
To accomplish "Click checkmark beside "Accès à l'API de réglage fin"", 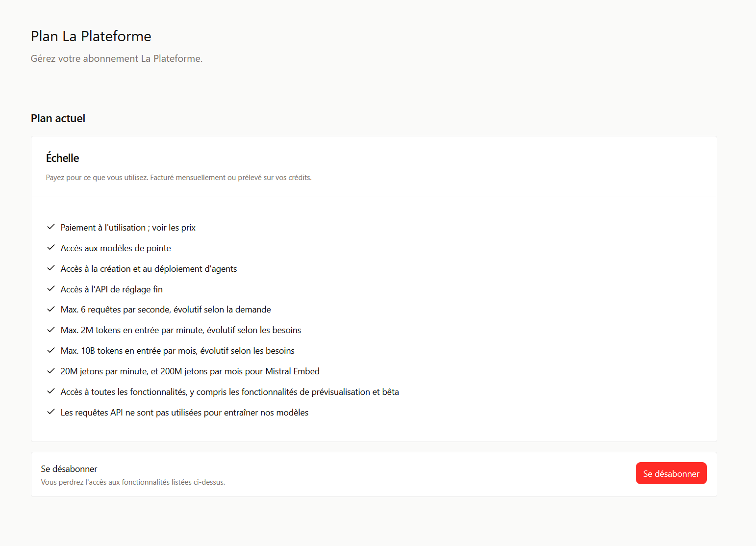I will tap(51, 289).
